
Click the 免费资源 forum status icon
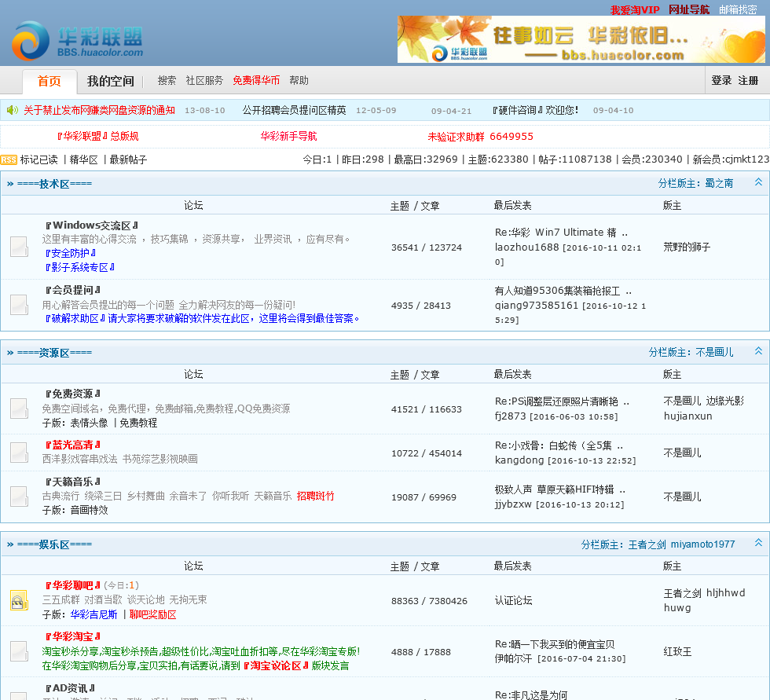(19, 409)
